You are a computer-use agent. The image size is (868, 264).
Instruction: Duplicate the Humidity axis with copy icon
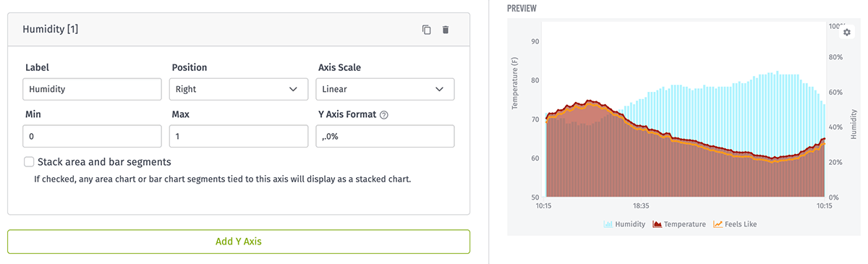coord(427,30)
